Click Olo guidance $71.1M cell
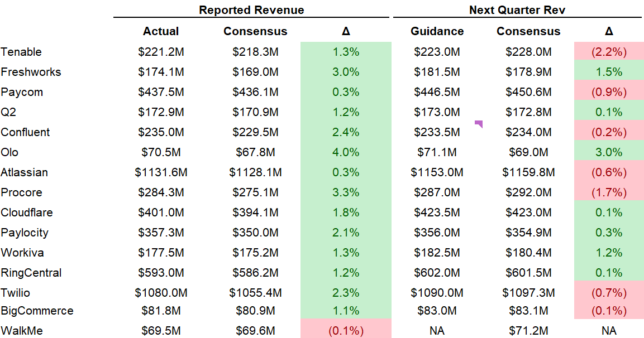This screenshot has height=338, width=644. (437, 153)
